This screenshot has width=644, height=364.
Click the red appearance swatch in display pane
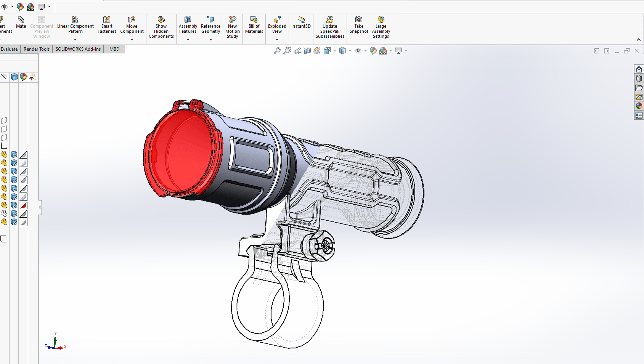[23, 205]
